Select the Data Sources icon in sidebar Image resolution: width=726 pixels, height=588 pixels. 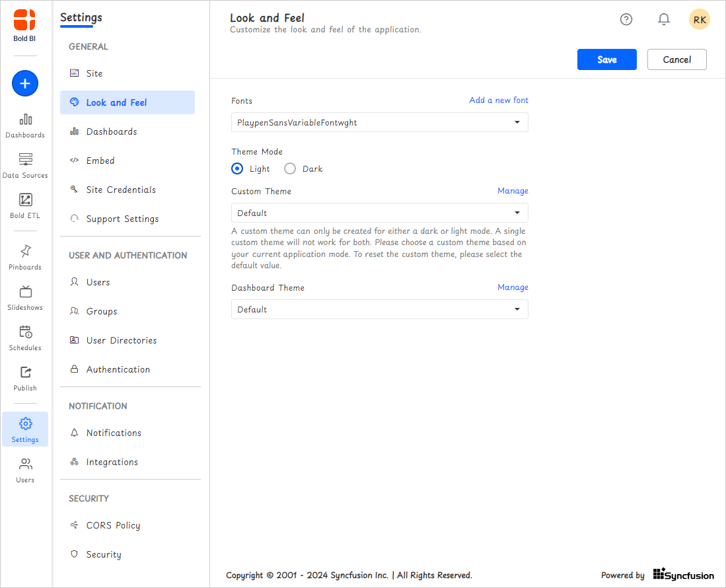24,165
